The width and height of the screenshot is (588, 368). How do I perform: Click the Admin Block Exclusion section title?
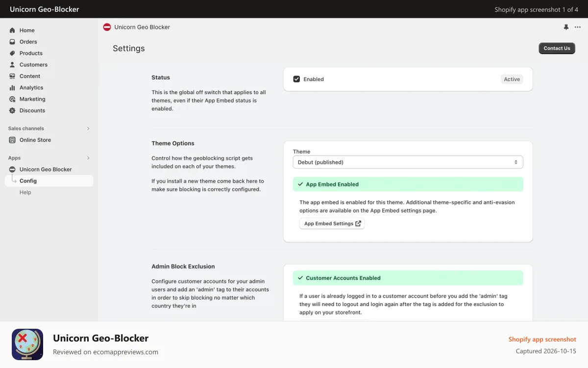(183, 266)
